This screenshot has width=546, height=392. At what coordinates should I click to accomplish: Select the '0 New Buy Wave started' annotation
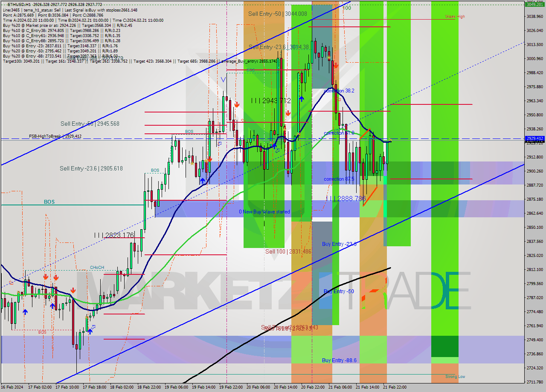pos(264,212)
